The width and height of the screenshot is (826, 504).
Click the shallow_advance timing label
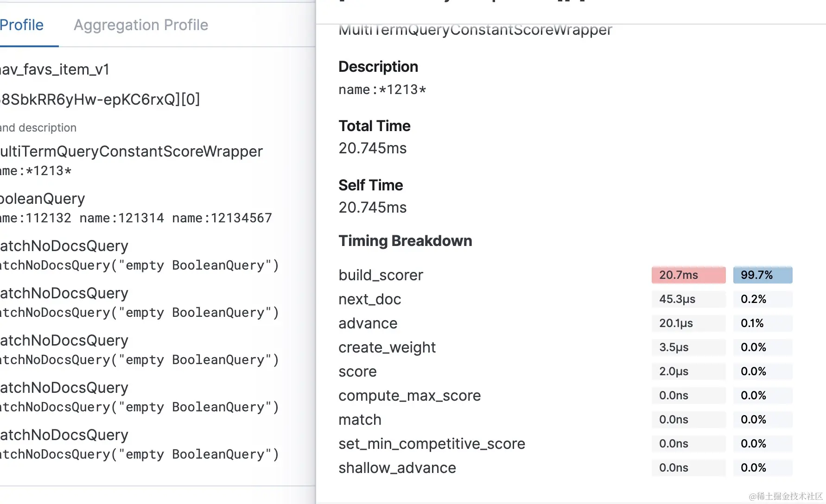[397, 468]
